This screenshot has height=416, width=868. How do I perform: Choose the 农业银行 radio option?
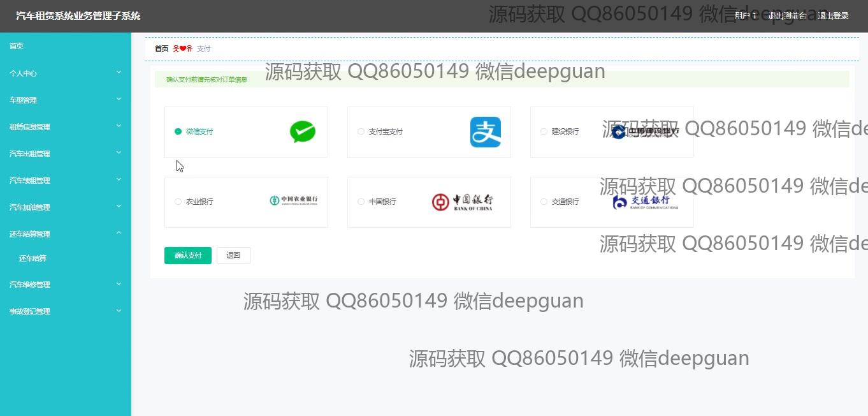click(x=178, y=202)
